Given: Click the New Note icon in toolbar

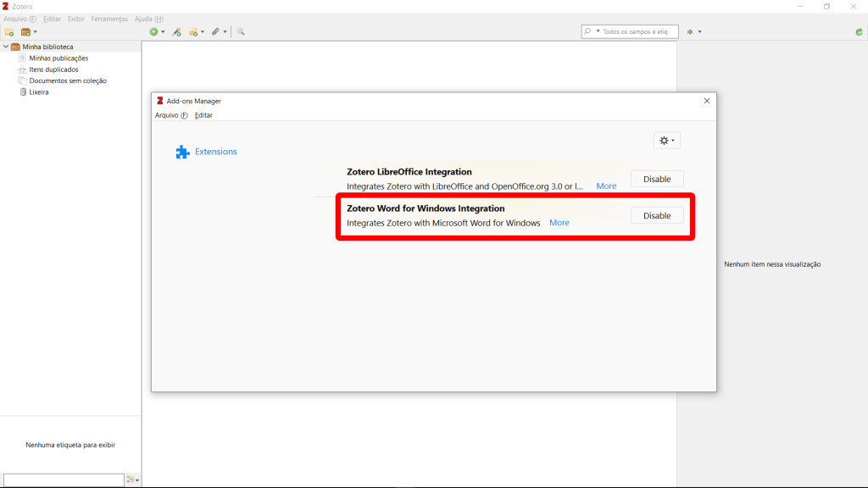Looking at the screenshot, I should [193, 31].
